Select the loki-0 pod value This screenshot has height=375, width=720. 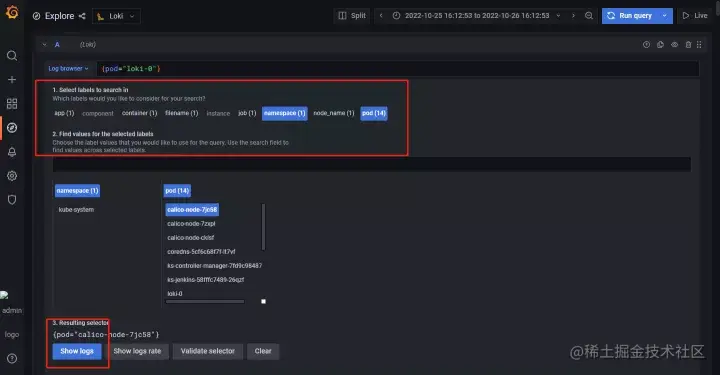[175, 294]
